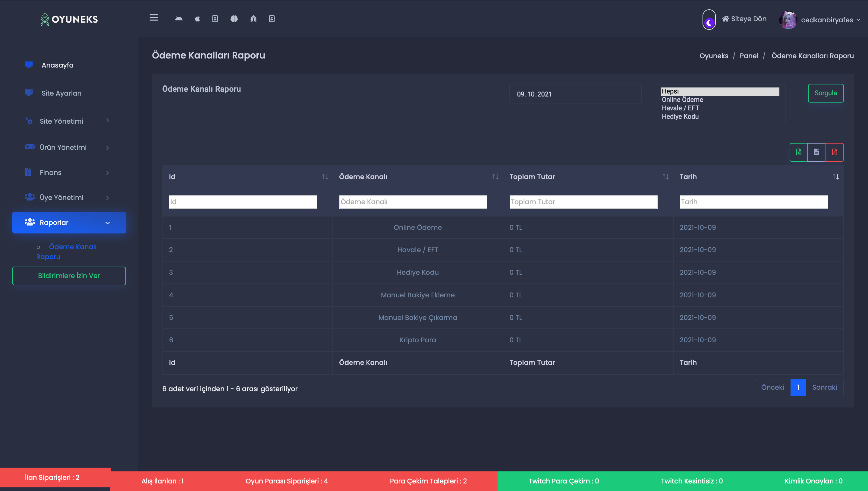The image size is (868, 491).
Task: Open the cedkanbiryafes user dropdown
Action: [831, 20]
